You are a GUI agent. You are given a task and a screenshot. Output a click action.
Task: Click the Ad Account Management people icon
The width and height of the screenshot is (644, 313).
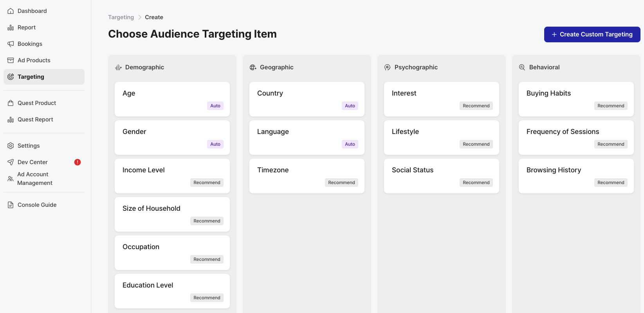pos(11,179)
